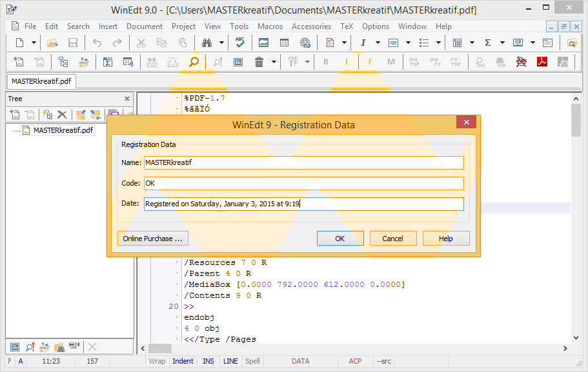Viewport: 588px width, 372px height.
Task: Expand the table grid dropdown arrow
Action: click(x=472, y=43)
